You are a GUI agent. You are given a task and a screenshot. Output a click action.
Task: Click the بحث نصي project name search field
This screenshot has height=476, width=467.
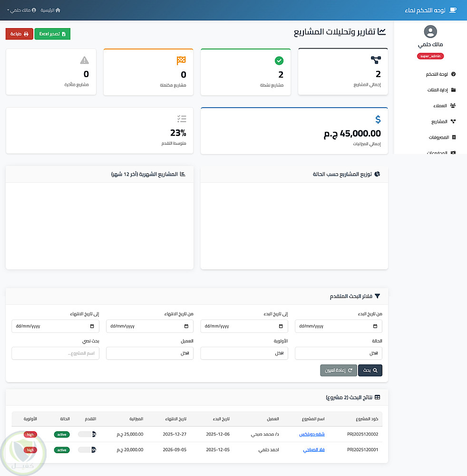56,353
